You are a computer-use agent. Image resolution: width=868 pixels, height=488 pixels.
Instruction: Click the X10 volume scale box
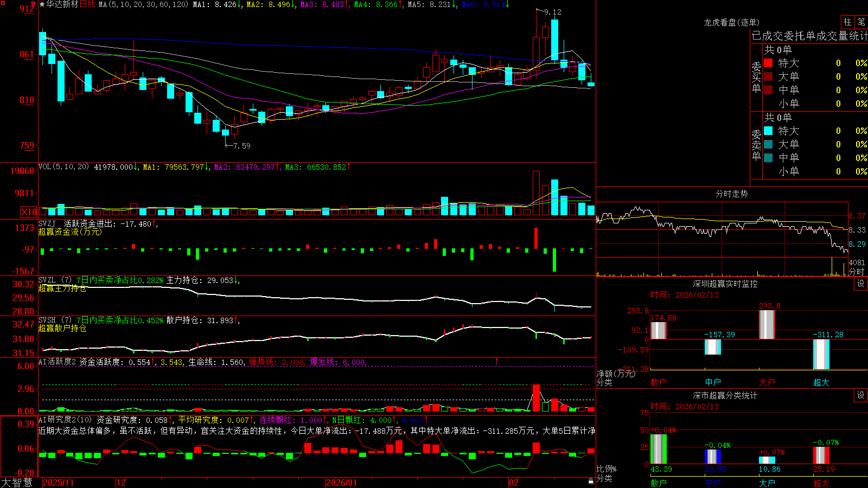29,212
